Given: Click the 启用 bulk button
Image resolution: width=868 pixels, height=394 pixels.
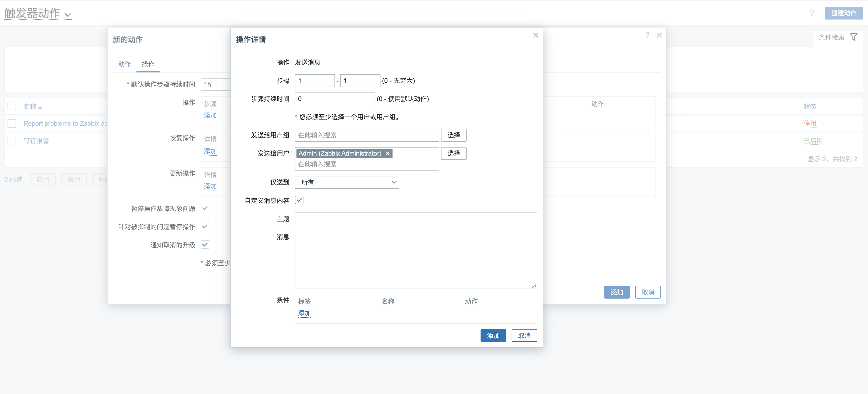Looking at the screenshot, I should tap(43, 179).
